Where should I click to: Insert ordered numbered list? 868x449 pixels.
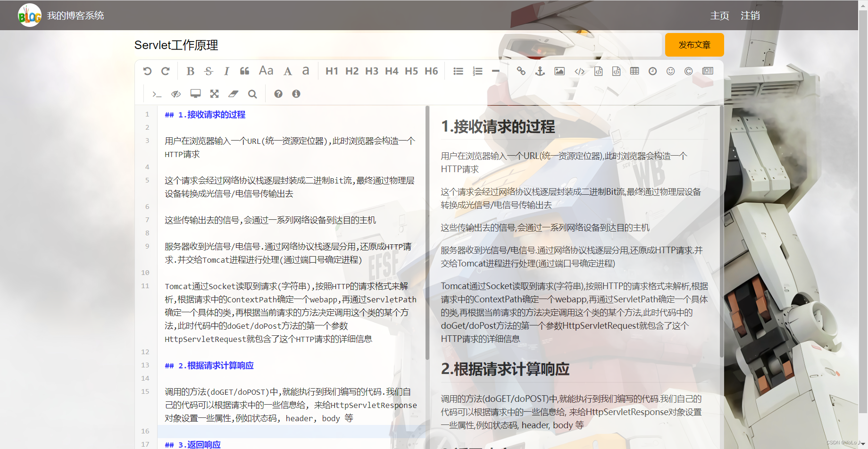[x=477, y=71]
